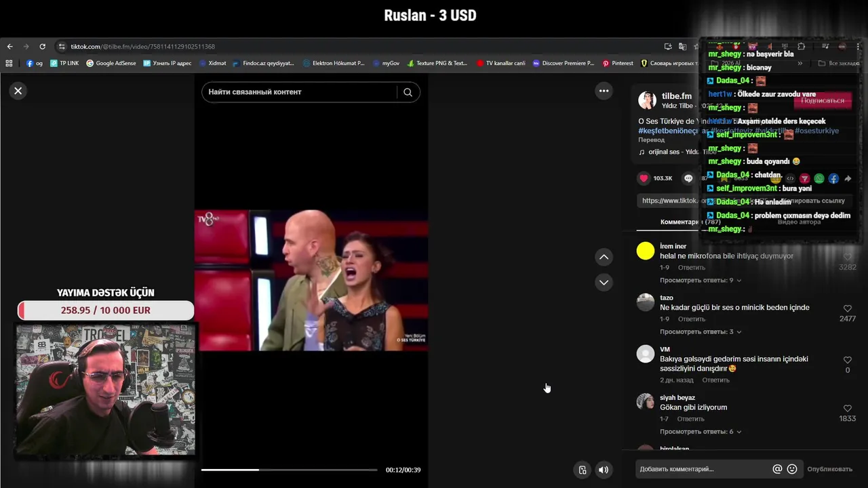Expand 9 replies under İrem İner comment
This screenshot has height=488, width=868.
point(701,280)
